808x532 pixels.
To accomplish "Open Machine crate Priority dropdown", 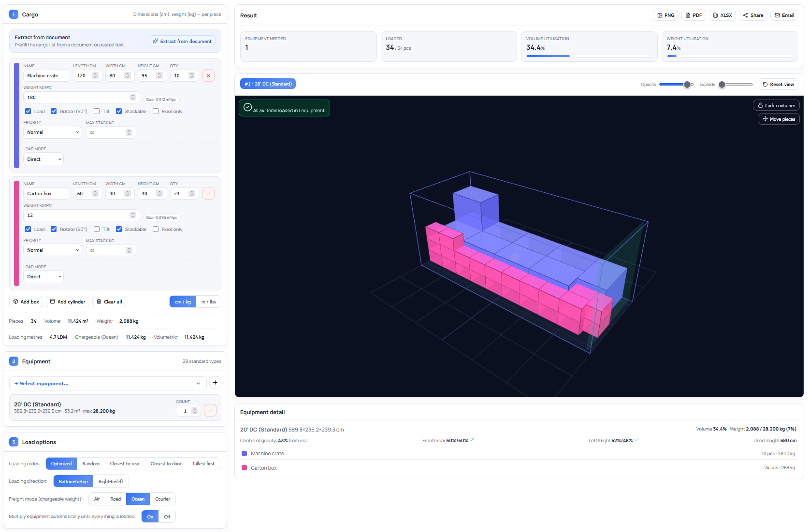I will click(52, 132).
